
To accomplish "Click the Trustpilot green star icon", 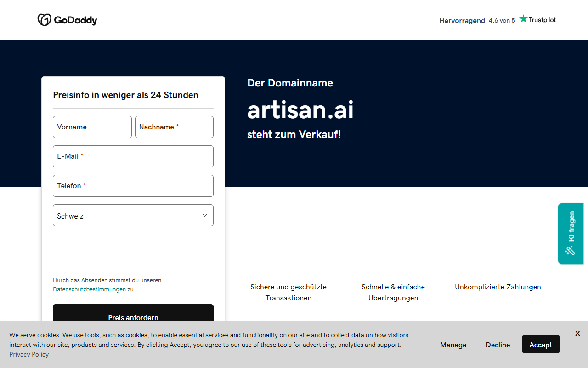I will 523,19.
